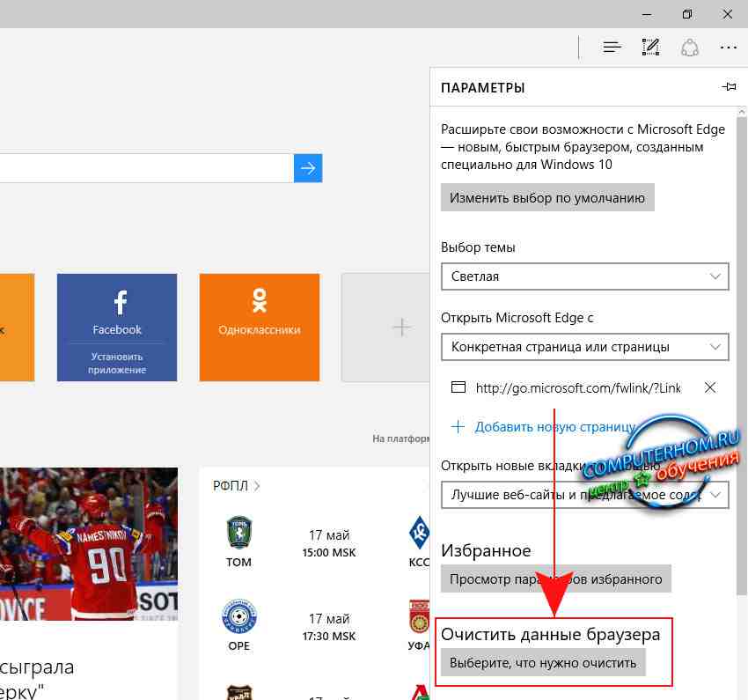Open the Одноклассники tile
Image resolution: width=748 pixels, height=700 pixels.
(x=260, y=327)
